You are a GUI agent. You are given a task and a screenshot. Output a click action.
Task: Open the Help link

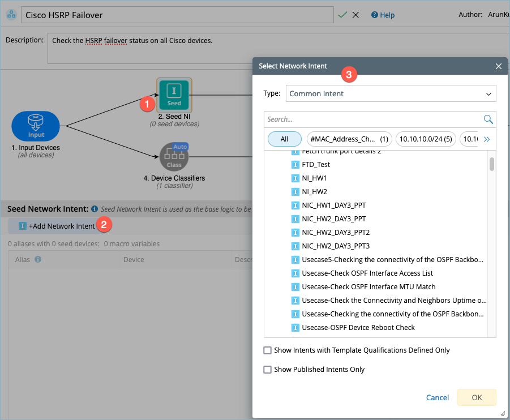tap(383, 15)
